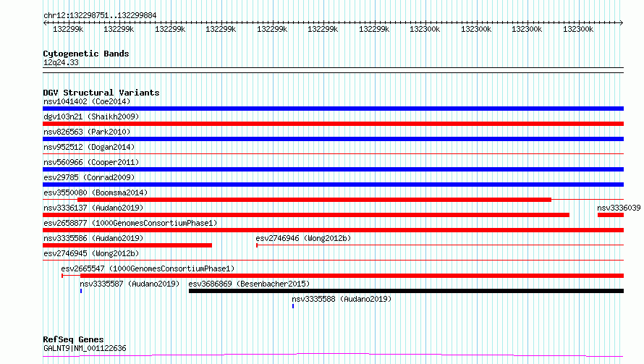
Task: Click the Cytogenetic Bands track title
Action: [x=86, y=54]
